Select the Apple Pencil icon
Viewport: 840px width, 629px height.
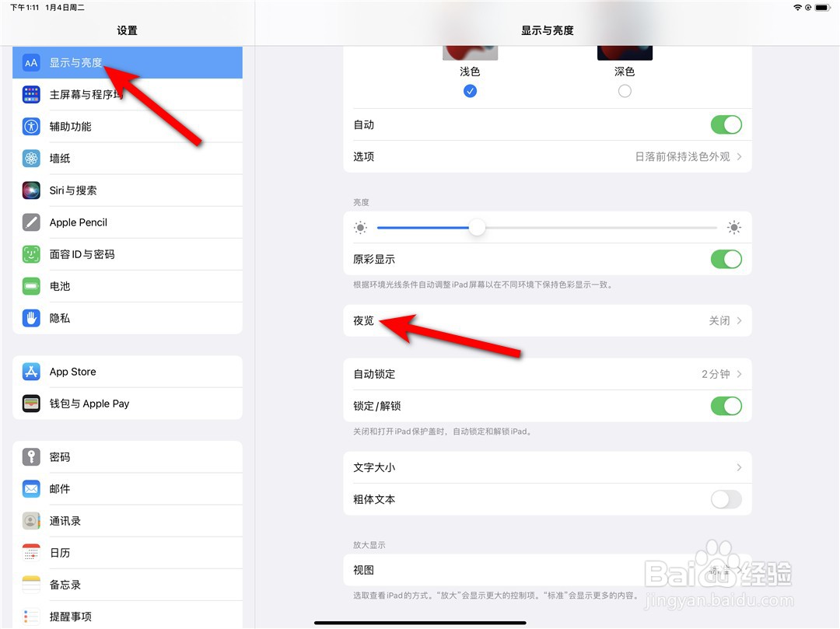coord(31,222)
